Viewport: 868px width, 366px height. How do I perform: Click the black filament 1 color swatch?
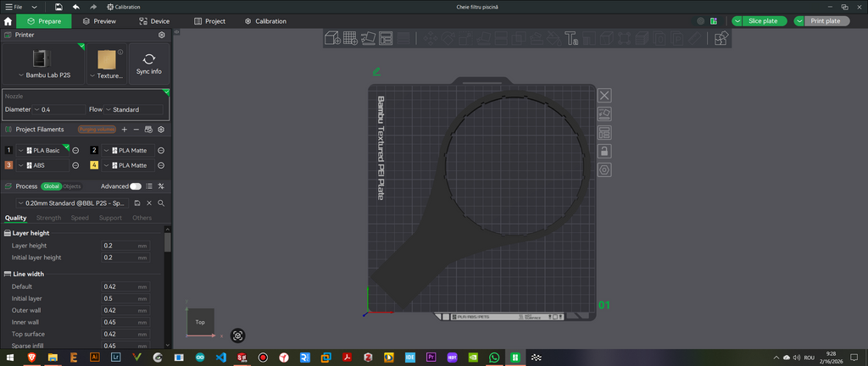[8, 150]
